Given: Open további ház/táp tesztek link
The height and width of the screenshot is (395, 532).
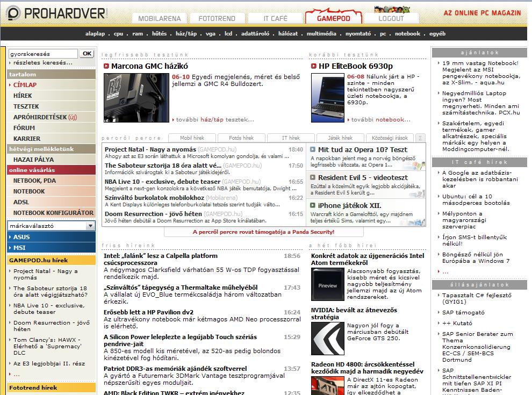Looking at the screenshot, I should 215,119.
